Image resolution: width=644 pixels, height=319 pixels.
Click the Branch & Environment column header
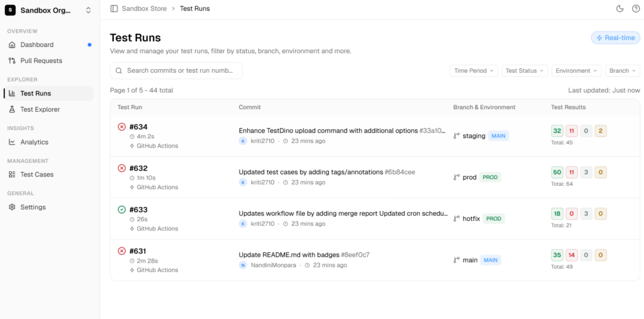(484, 107)
